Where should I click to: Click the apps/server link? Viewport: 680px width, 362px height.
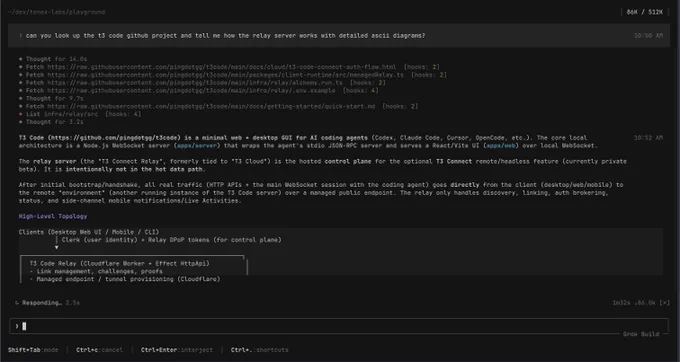pyautogui.click(x=197, y=146)
